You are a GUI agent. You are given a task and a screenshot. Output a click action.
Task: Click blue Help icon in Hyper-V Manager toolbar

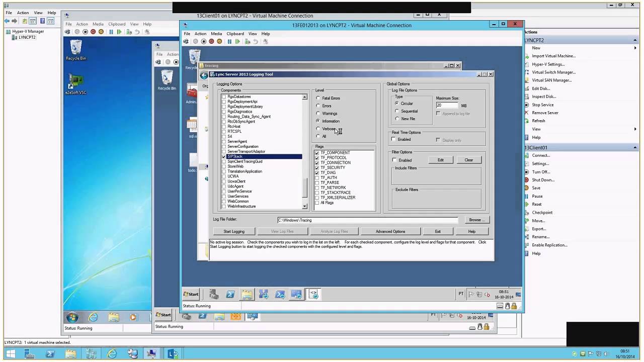(x=43, y=21)
